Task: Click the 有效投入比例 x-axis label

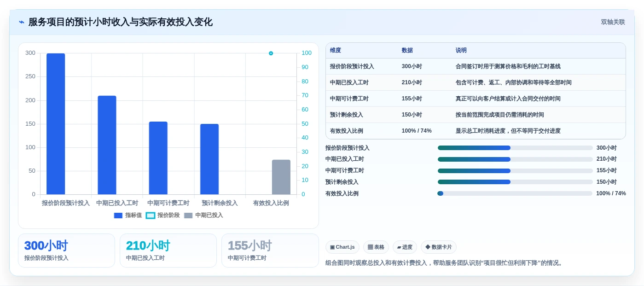Action: click(271, 203)
